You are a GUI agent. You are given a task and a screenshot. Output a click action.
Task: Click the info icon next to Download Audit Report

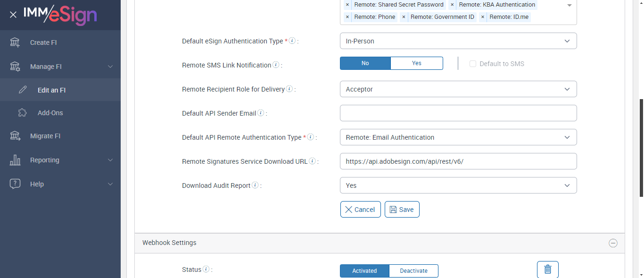(x=255, y=185)
